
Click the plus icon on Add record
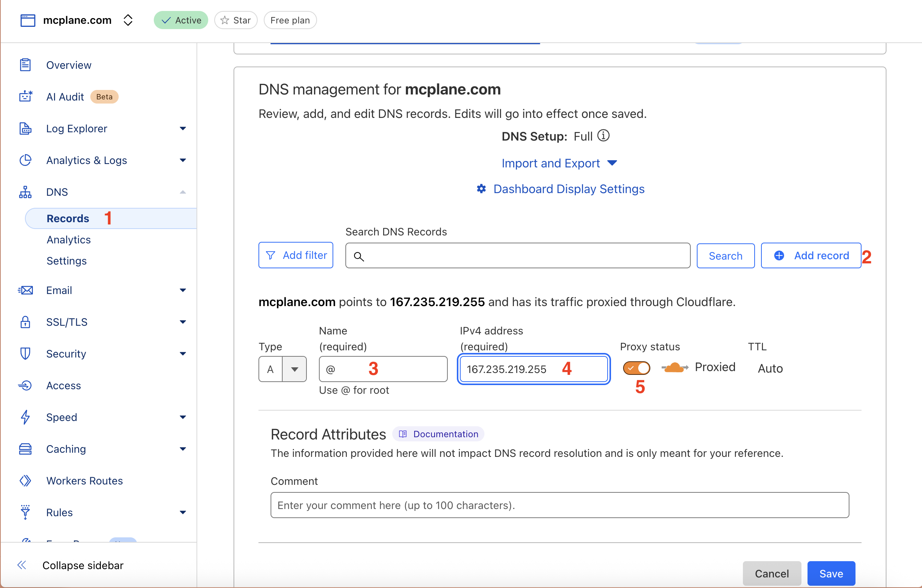coord(779,255)
